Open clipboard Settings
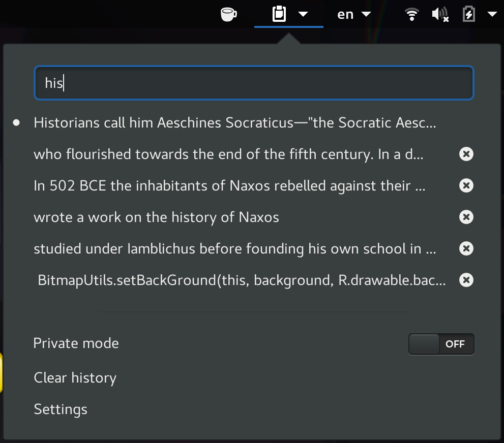This screenshot has width=504, height=443. click(x=61, y=409)
